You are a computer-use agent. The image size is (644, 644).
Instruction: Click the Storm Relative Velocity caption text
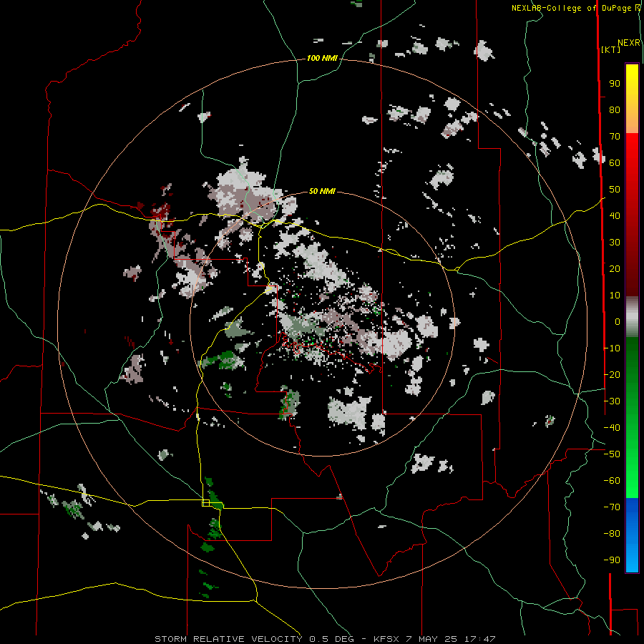point(325,639)
